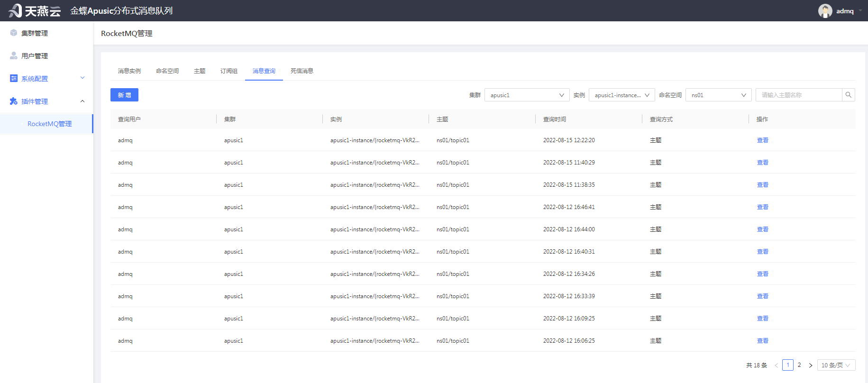Focus the 请输入主题名称 search field
Image resolution: width=868 pixels, height=383 pixels.
point(799,95)
